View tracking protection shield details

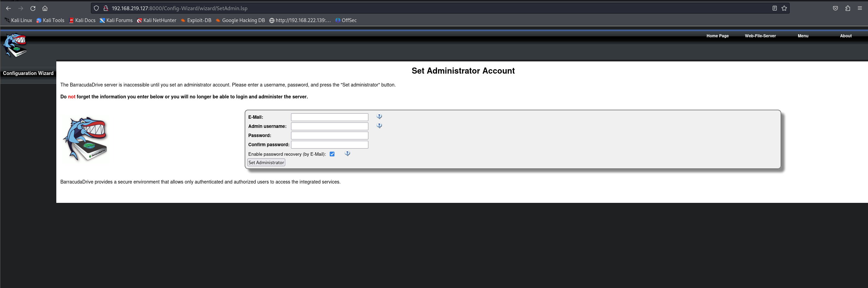pos(96,8)
